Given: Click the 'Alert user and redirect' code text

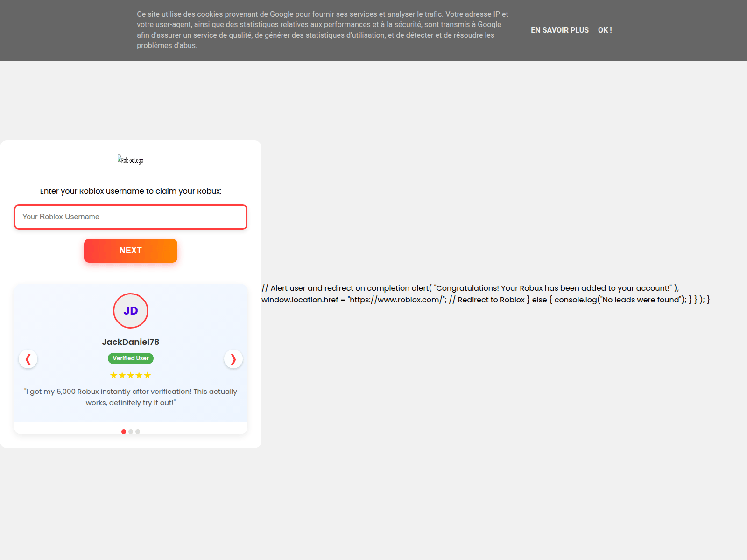Looking at the screenshot, I should (x=486, y=294).
